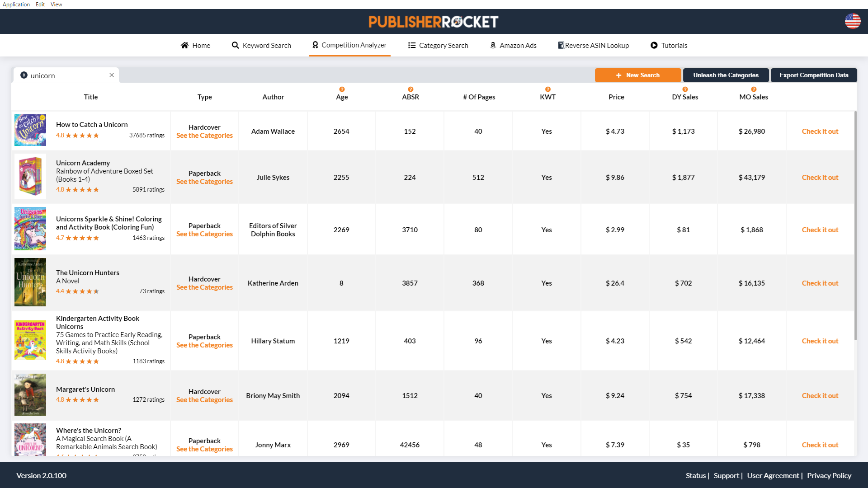Click the ABSR column help icon
This screenshot has width=868, height=488.
point(410,89)
